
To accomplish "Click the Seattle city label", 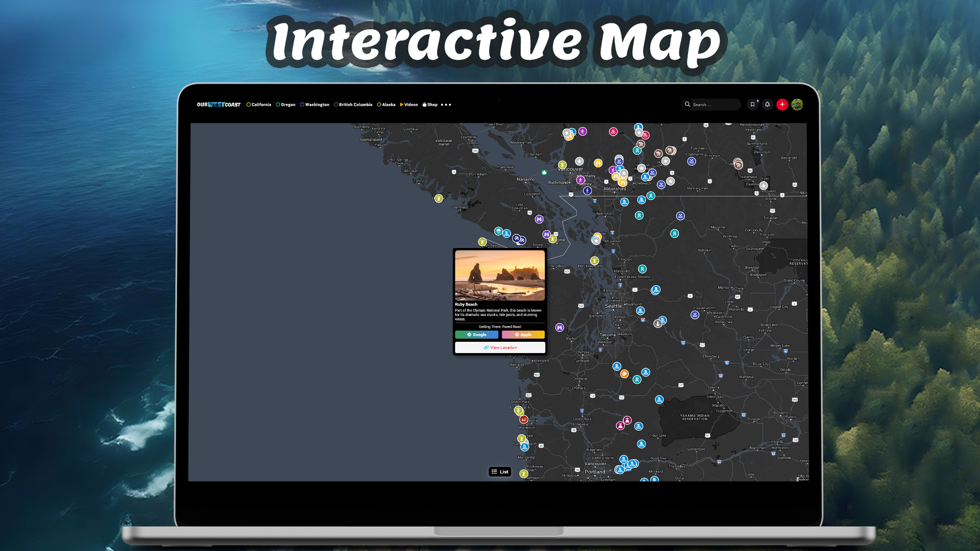I will (613, 306).
